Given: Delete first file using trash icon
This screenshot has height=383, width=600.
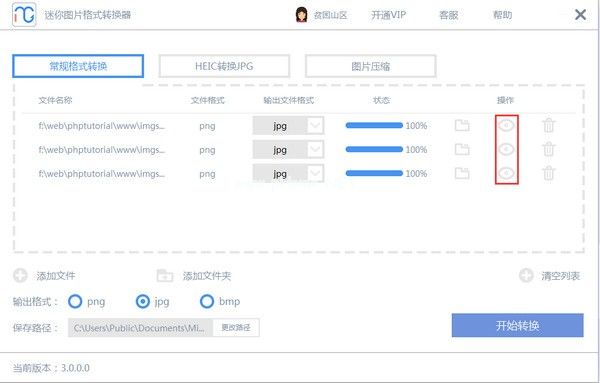Looking at the screenshot, I should point(548,125).
